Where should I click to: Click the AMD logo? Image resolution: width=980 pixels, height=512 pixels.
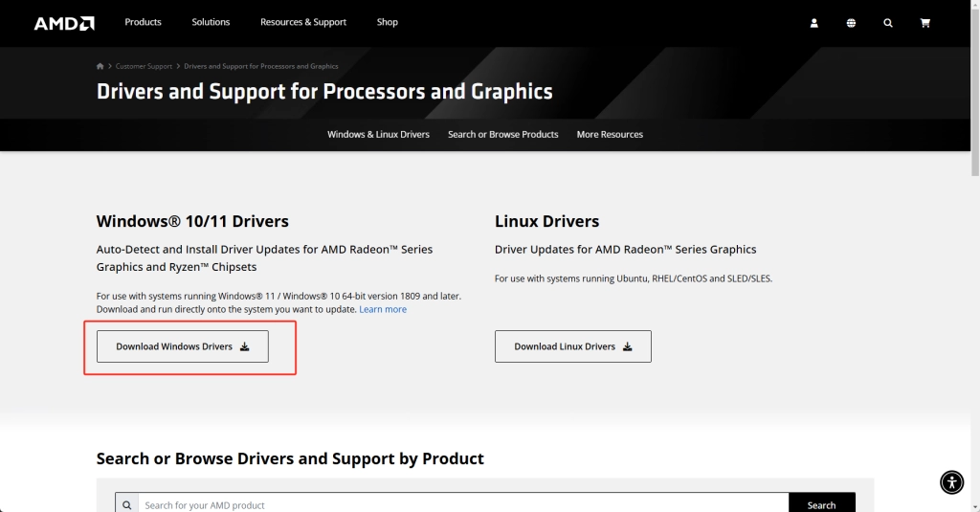click(x=64, y=23)
